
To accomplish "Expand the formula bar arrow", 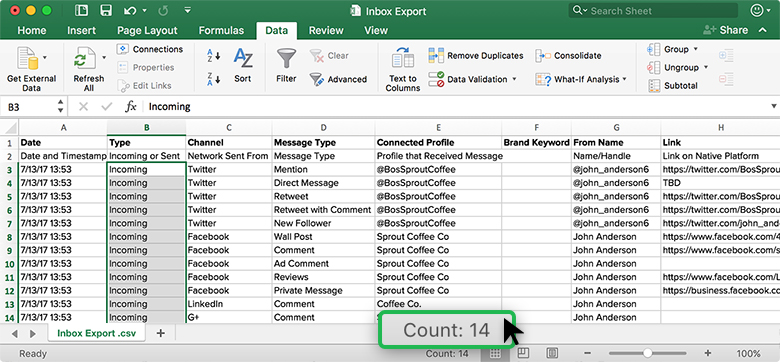I will point(774,106).
